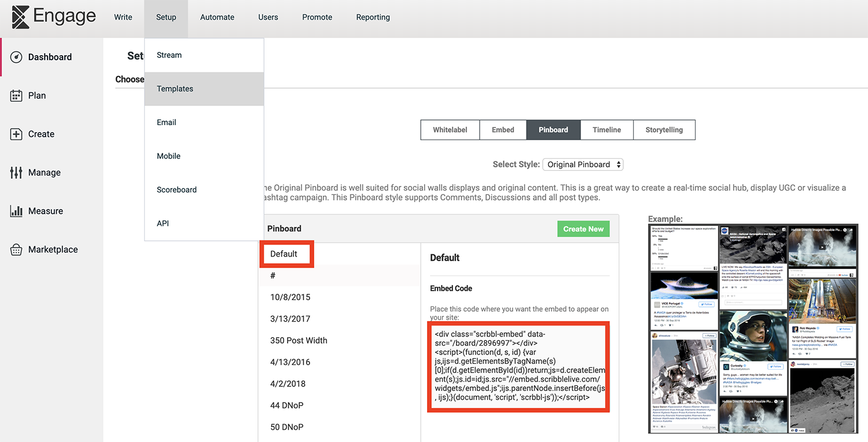The image size is (868, 442).
Task: Choose Scoreboard from the Setup dropdown
Action: (204, 189)
